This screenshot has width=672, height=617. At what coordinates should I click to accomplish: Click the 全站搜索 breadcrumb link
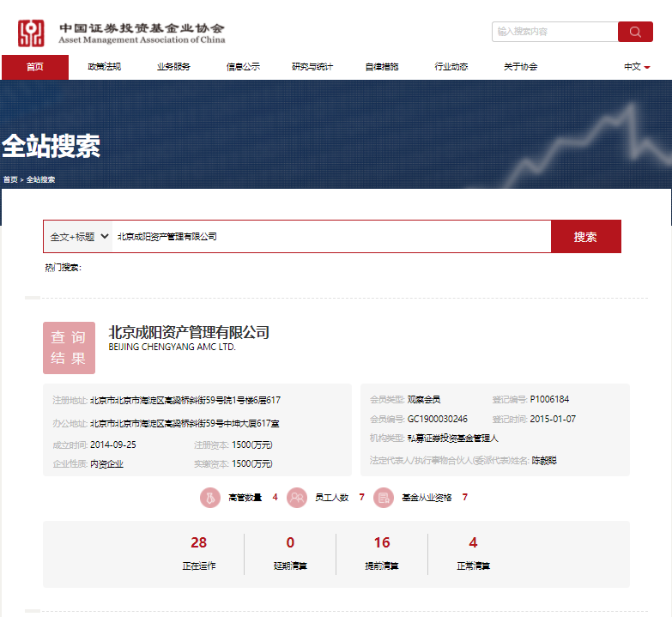(x=40, y=179)
